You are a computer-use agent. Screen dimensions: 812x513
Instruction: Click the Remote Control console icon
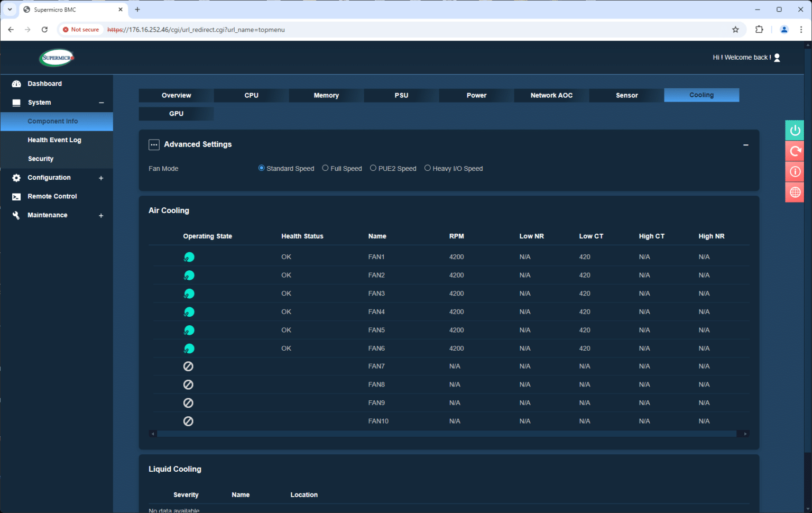point(16,197)
